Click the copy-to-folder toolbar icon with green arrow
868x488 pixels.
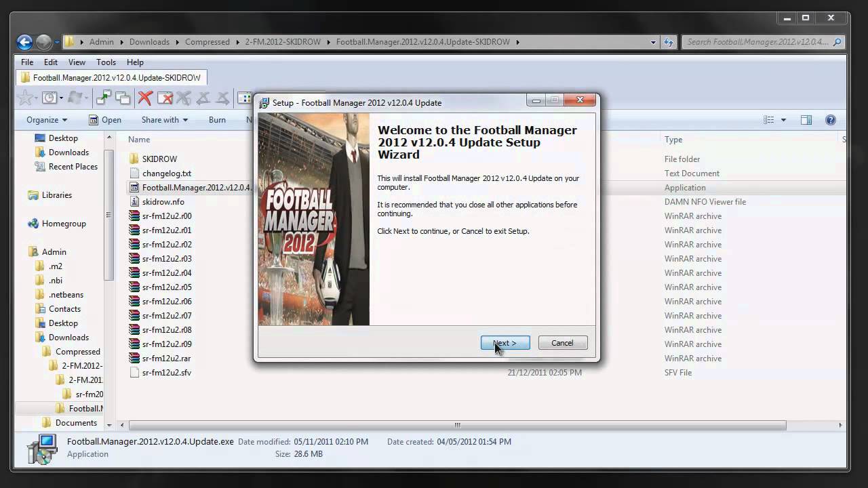[x=104, y=98]
